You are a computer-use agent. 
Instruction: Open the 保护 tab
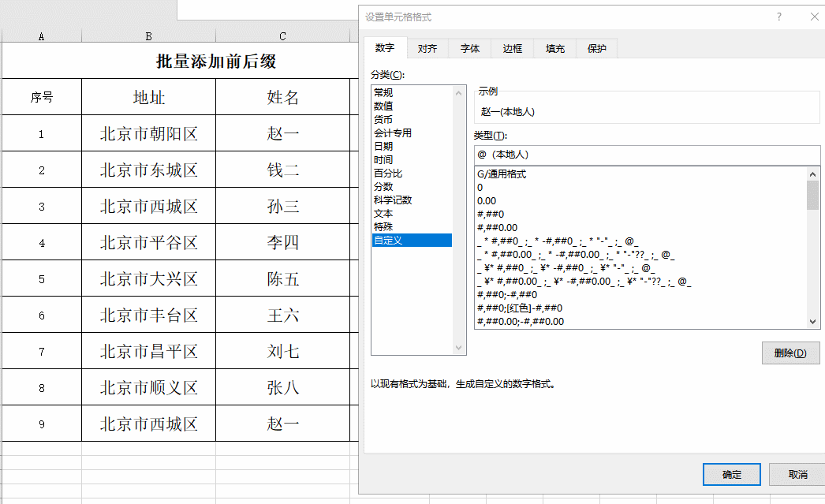[596, 48]
